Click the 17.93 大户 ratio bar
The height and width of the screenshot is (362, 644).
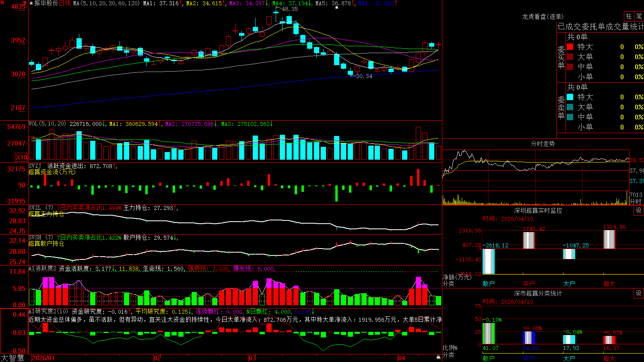[569, 339]
